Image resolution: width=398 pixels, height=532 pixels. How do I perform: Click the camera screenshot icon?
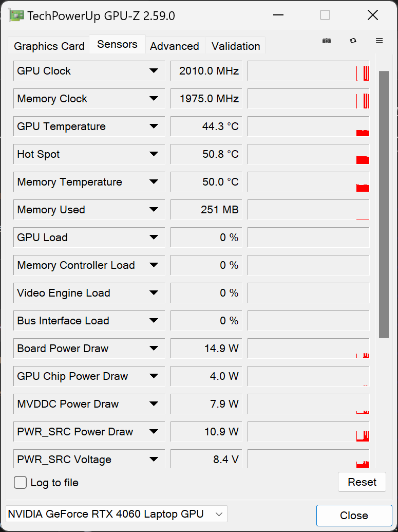click(327, 41)
